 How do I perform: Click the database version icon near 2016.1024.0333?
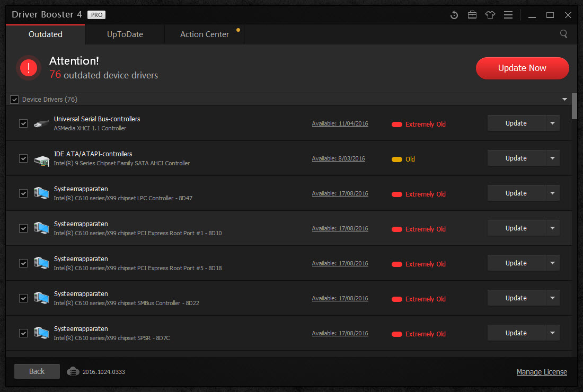click(x=73, y=371)
